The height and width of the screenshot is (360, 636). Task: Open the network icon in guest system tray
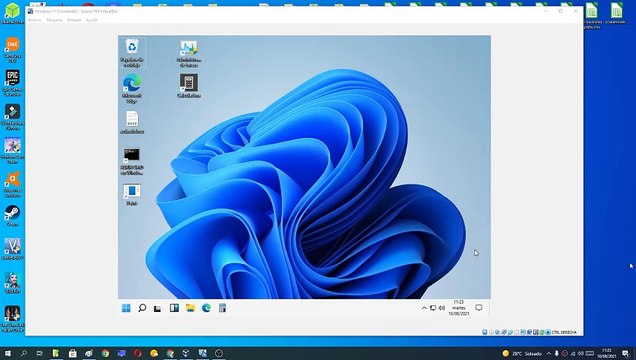pos(433,308)
